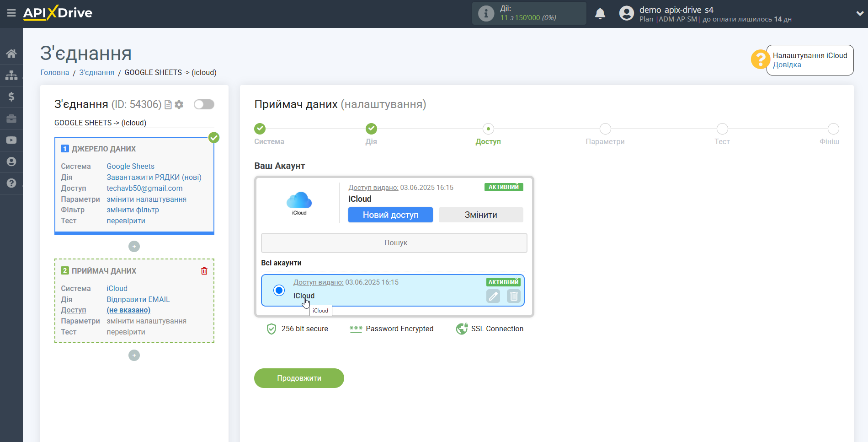868x442 pixels.
Task: Open the billing dollar sidebar icon
Action: click(x=11, y=97)
